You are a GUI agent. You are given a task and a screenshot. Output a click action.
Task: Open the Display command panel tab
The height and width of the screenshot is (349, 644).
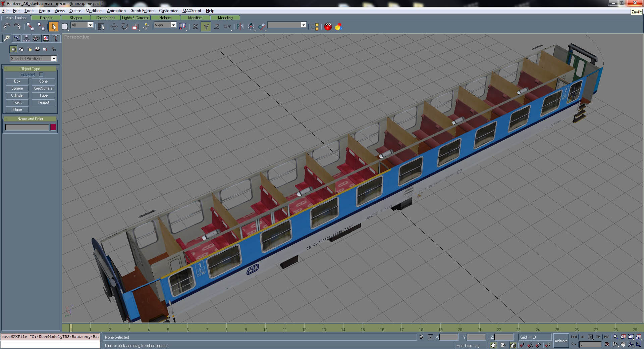(46, 38)
